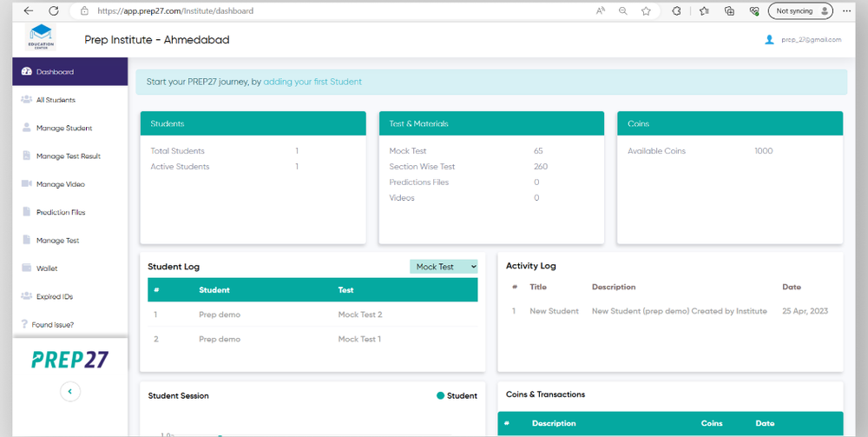The height and width of the screenshot is (437, 868).
Task: Click the Date header in Coins & Transactions
Action: (765, 423)
